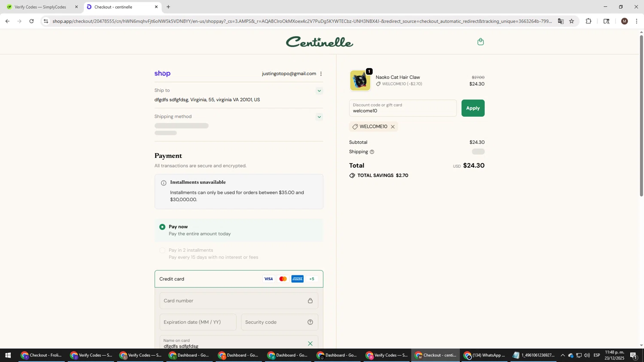Click the Visa card logo
The height and width of the screenshot is (362, 644).
point(268,279)
